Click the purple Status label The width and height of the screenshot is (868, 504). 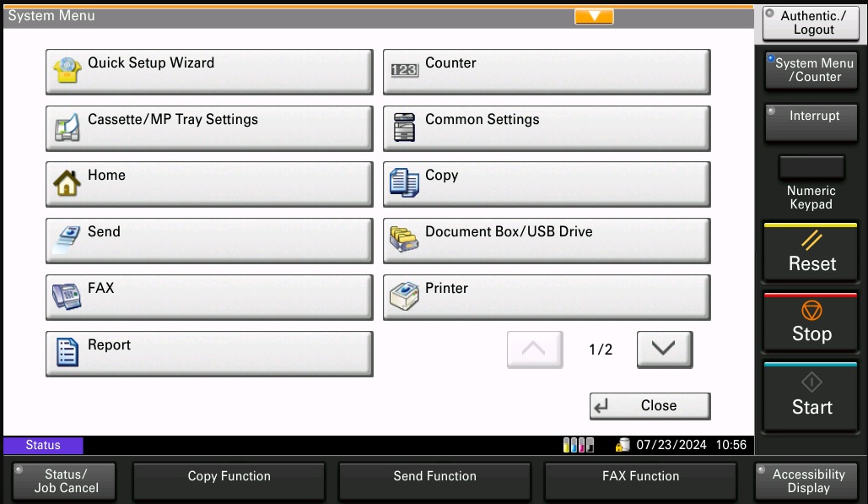[x=43, y=445]
